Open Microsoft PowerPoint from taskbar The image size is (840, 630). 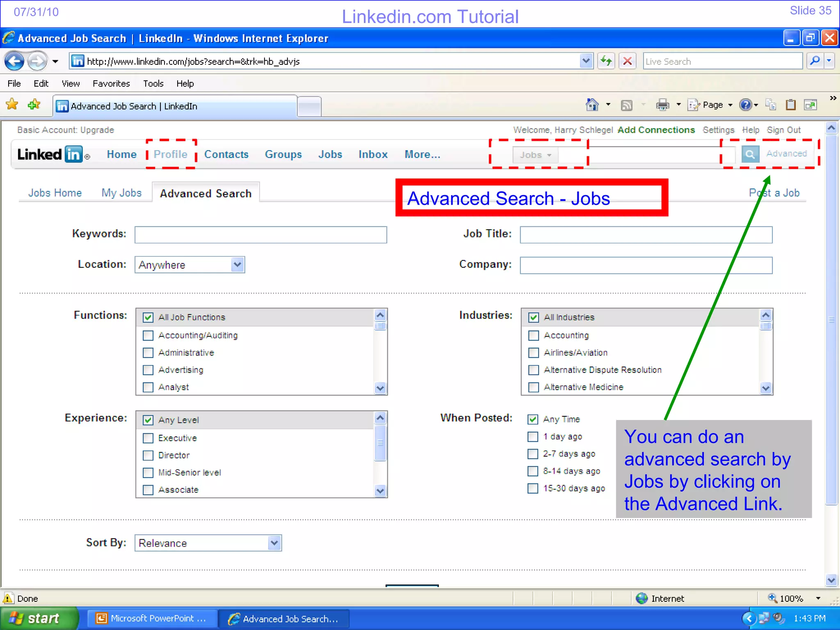point(152,619)
